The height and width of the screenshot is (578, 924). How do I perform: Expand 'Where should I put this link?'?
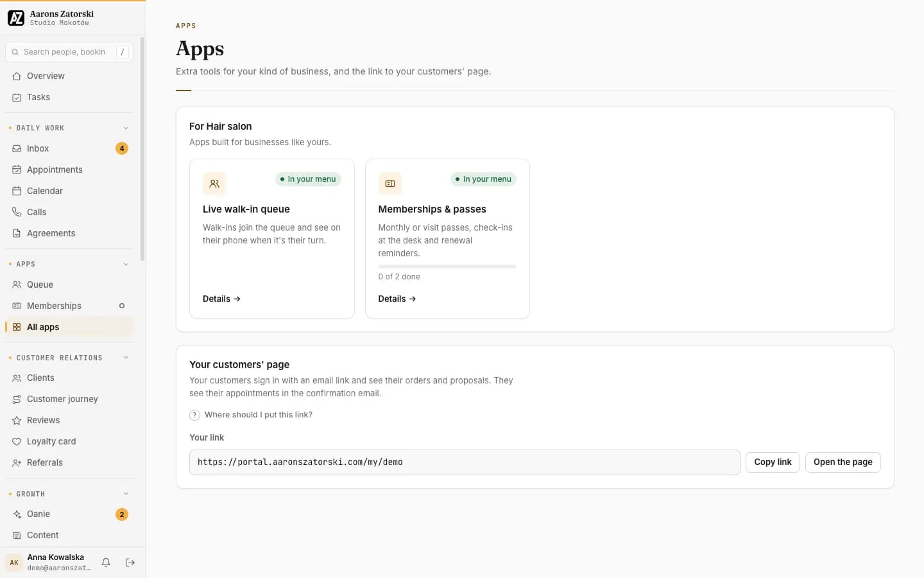[x=251, y=415]
